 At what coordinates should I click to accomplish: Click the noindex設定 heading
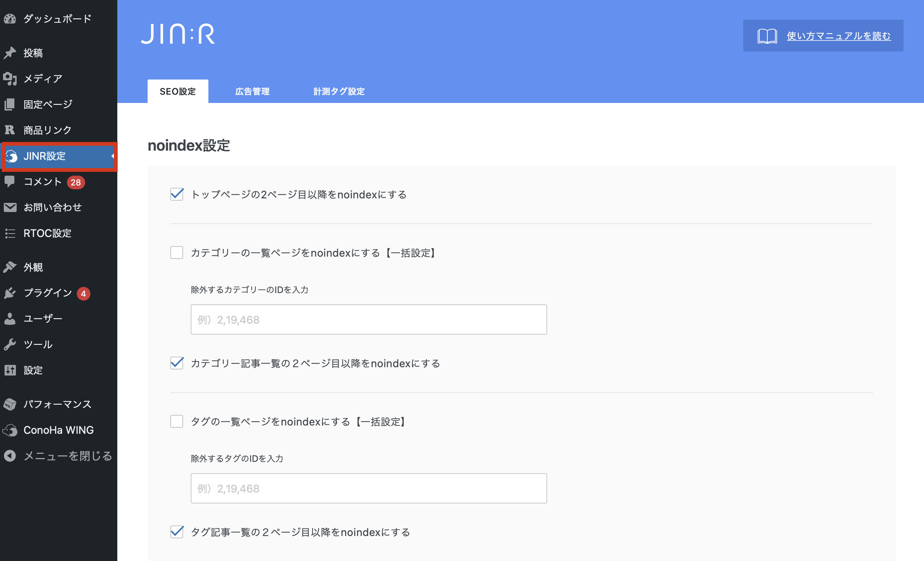(189, 145)
